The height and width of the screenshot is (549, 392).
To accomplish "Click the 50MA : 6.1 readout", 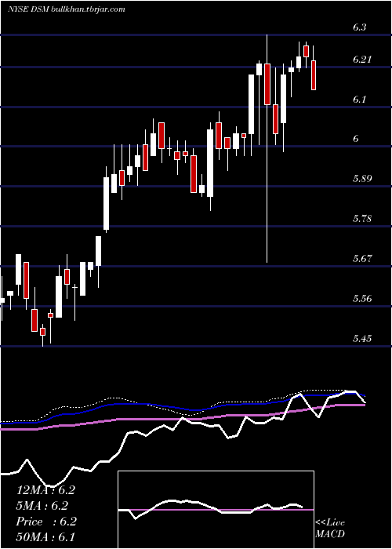I will click(x=45, y=537).
